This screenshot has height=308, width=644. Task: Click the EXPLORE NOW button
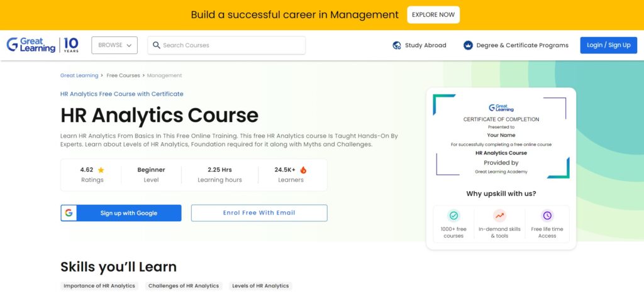click(x=433, y=15)
